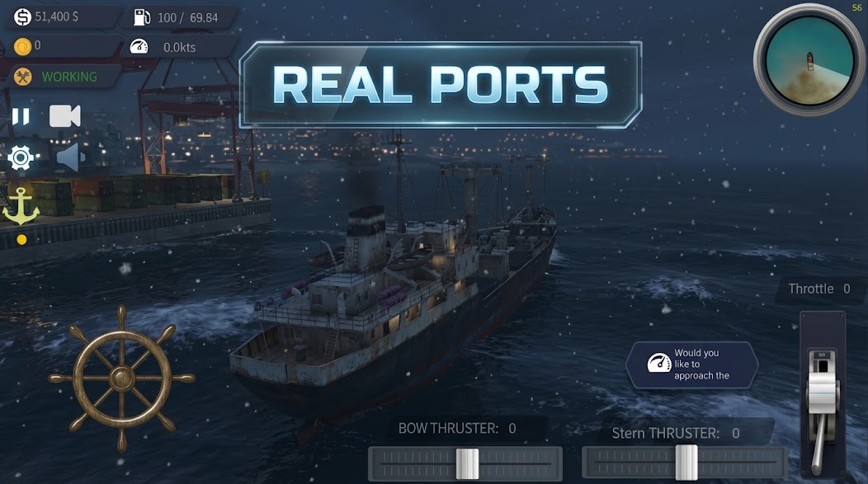This screenshot has width=868, height=484.
Task: Click the gold coin icon
Action: click(22, 46)
